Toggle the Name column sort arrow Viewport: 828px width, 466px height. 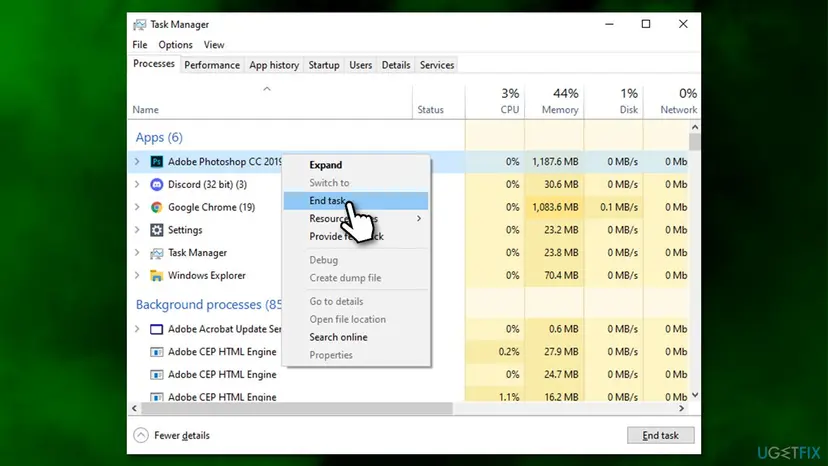(267, 89)
